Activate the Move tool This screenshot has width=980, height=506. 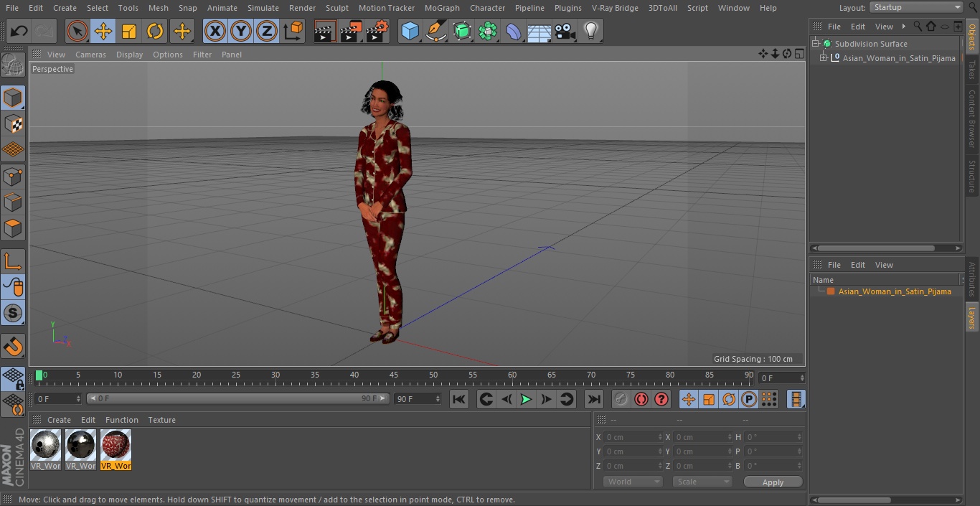[103, 31]
